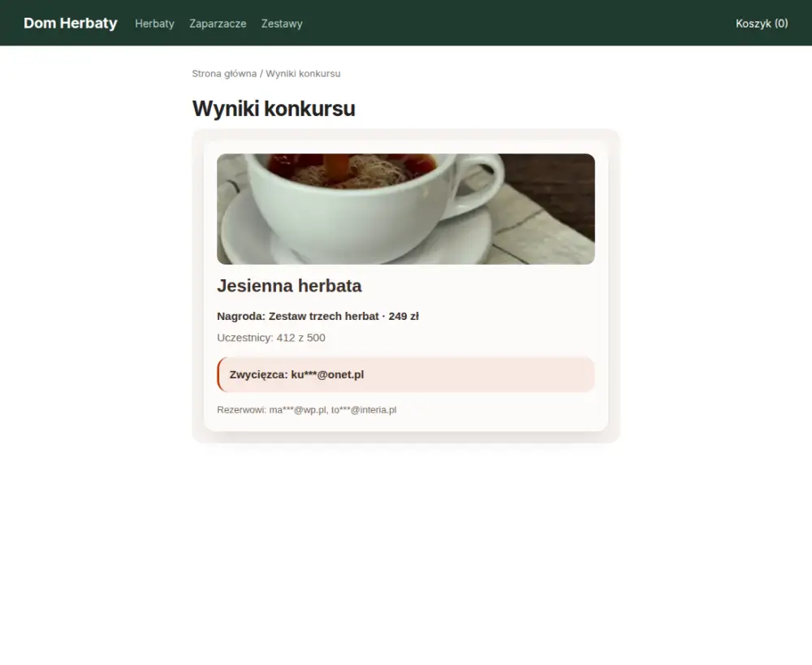This screenshot has width=812, height=665.
Task: Click the Wyniki konkursu page heading
Action: coord(274,109)
